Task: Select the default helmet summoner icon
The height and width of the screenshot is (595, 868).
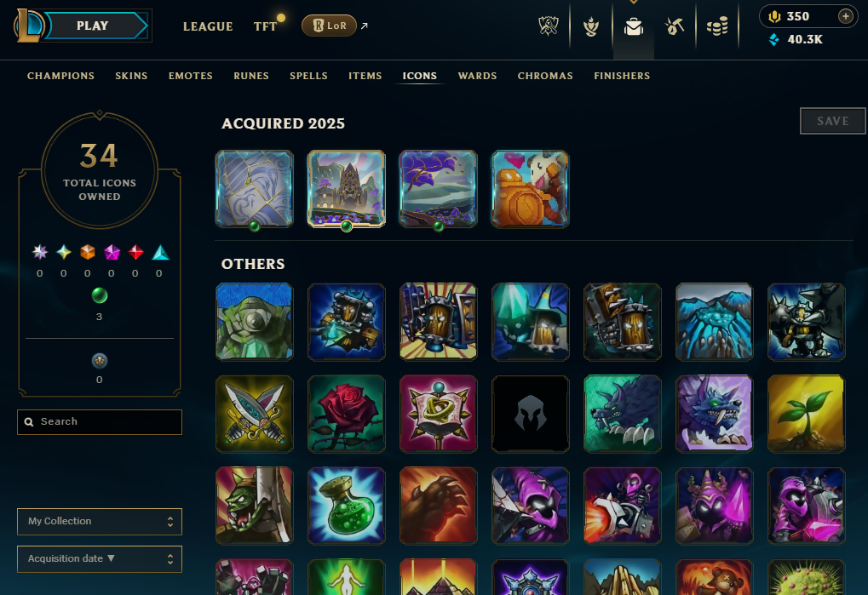Action: [530, 414]
